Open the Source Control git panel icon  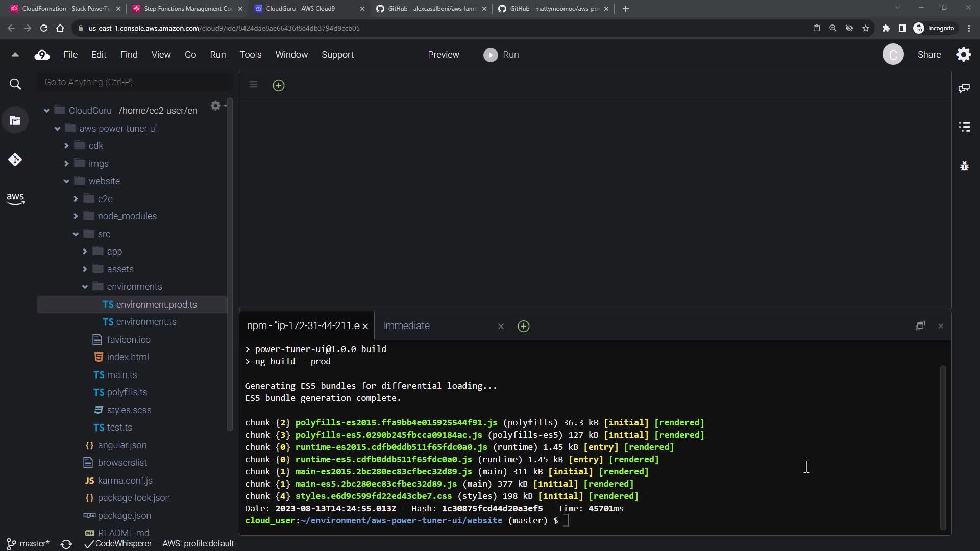pyautogui.click(x=15, y=160)
